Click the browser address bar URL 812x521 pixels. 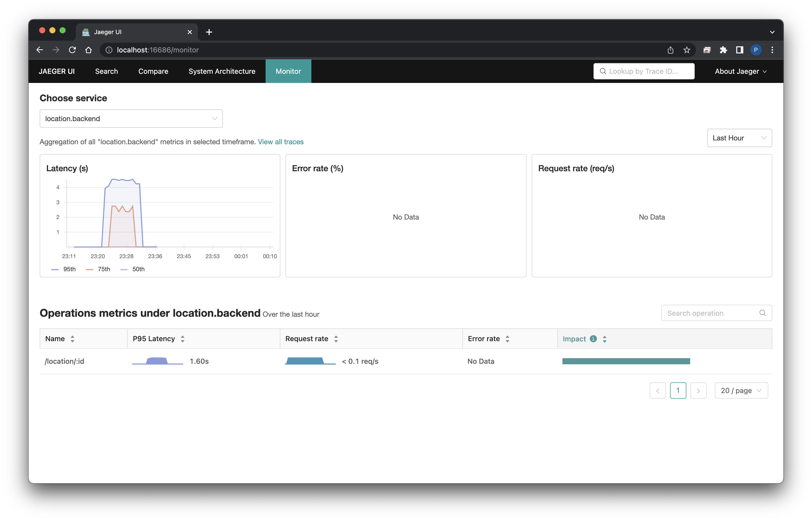click(158, 50)
